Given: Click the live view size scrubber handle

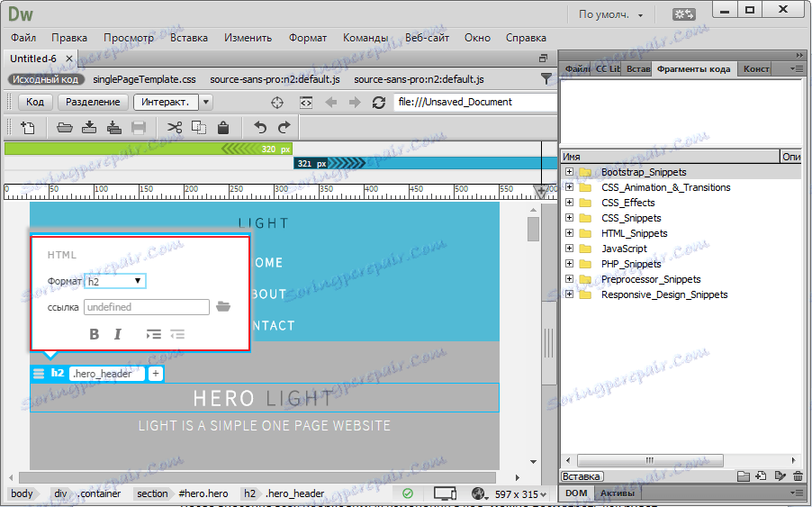Looking at the screenshot, I should point(542,192).
